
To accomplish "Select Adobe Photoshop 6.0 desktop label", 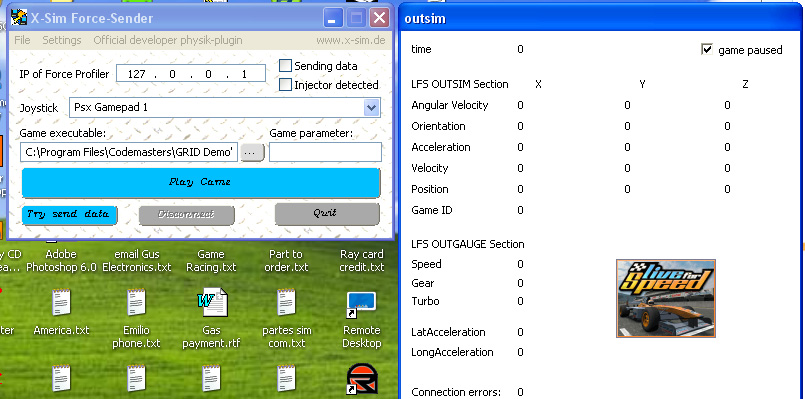I will pyautogui.click(x=61, y=261).
